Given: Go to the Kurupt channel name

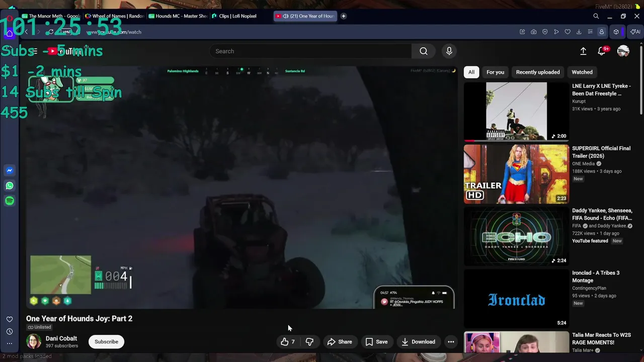Looking at the screenshot, I should coord(579,101).
